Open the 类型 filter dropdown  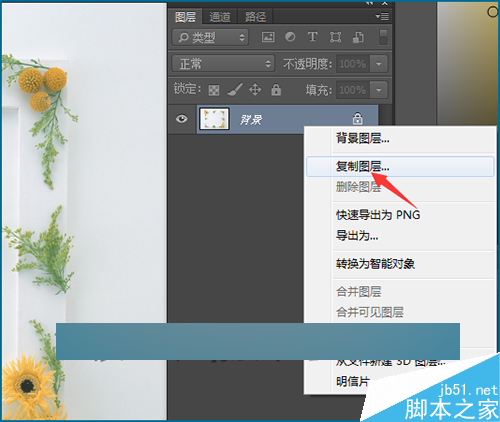click(211, 37)
